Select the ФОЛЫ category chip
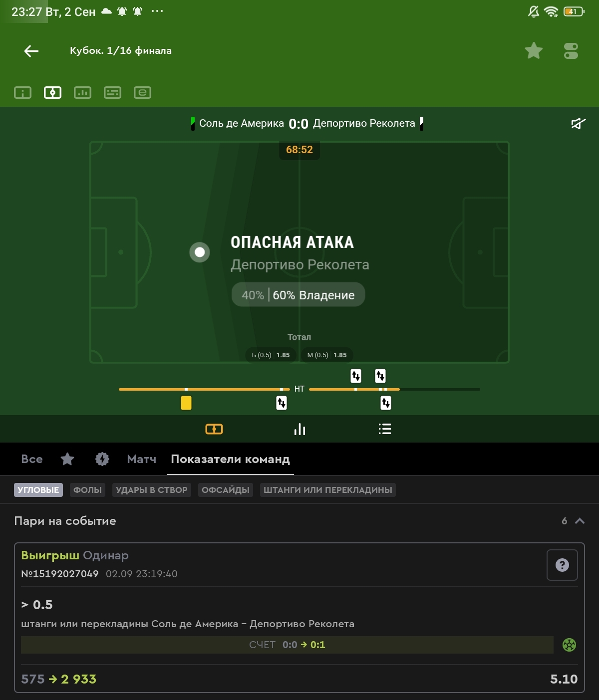The width and height of the screenshot is (599, 700). [x=87, y=490]
